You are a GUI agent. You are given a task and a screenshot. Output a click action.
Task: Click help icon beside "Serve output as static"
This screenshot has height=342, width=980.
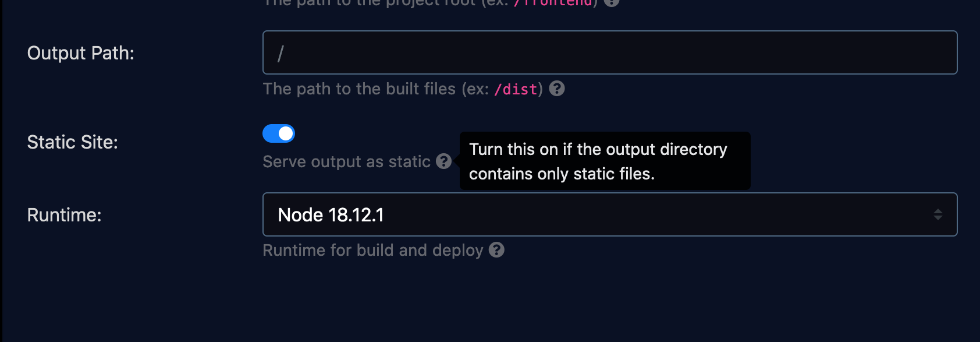point(444,161)
